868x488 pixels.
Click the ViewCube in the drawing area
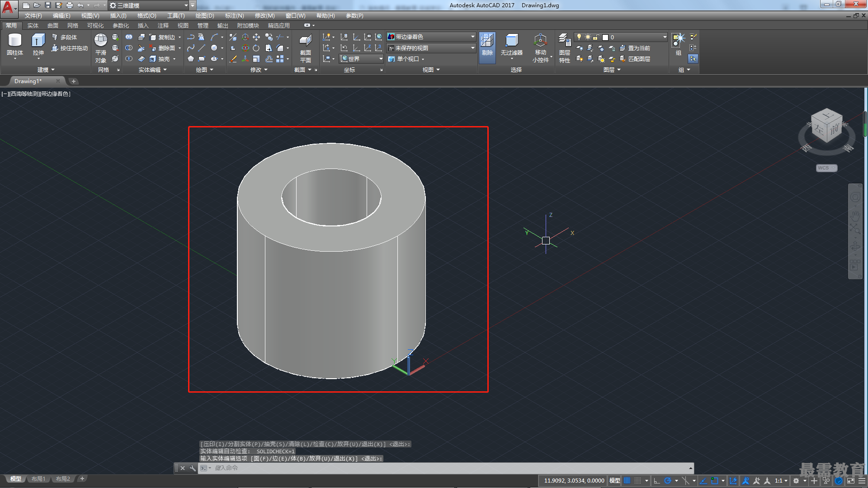point(826,127)
